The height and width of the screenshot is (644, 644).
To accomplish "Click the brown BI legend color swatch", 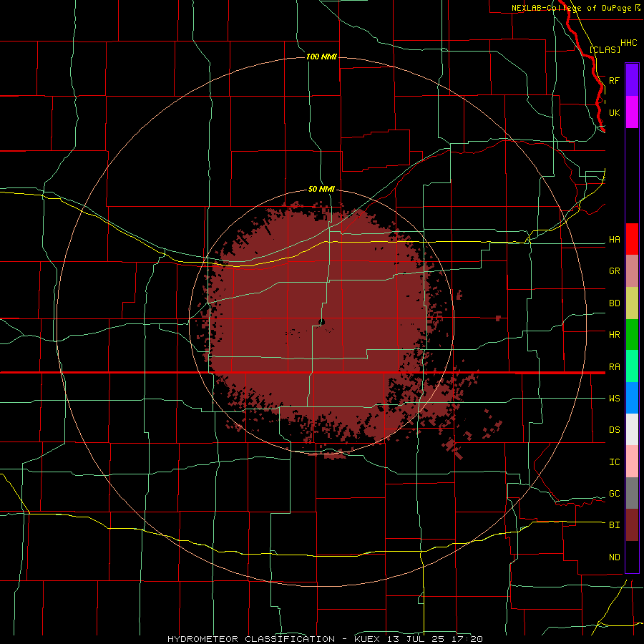I will [x=632, y=525].
